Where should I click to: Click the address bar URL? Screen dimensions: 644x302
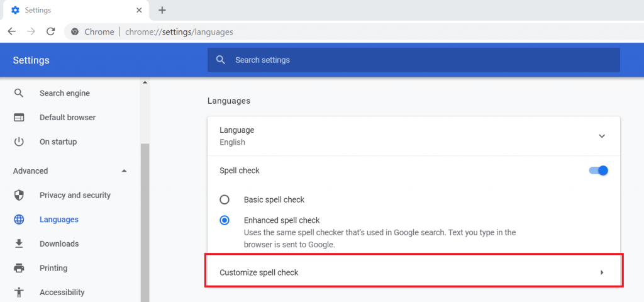pyautogui.click(x=179, y=31)
